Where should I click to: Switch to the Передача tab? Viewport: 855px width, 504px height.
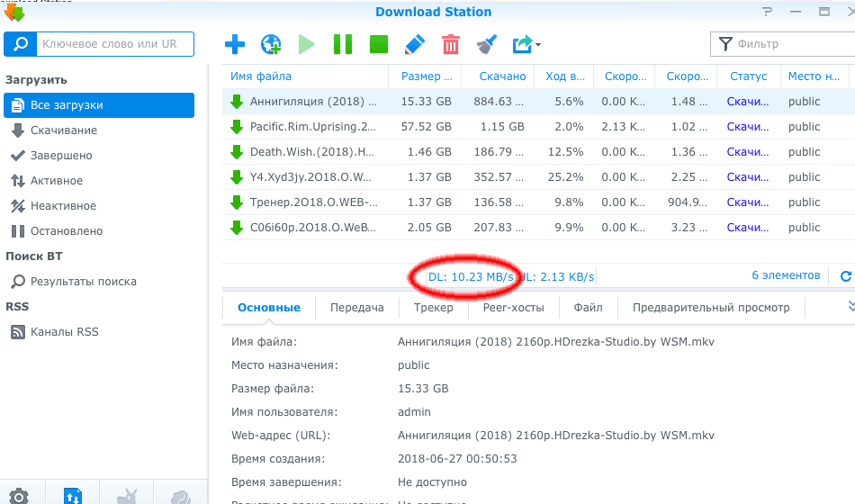(357, 308)
